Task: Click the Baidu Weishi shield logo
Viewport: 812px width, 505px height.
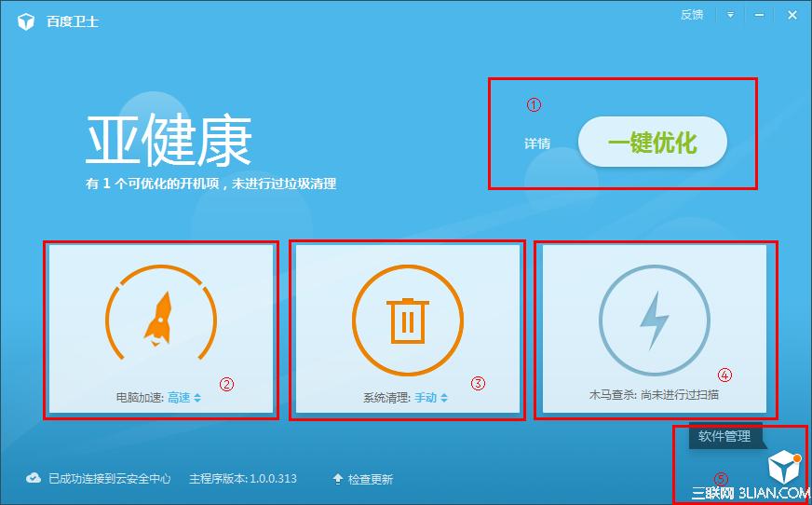Action: pyautogui.click(x=27, y=20)
